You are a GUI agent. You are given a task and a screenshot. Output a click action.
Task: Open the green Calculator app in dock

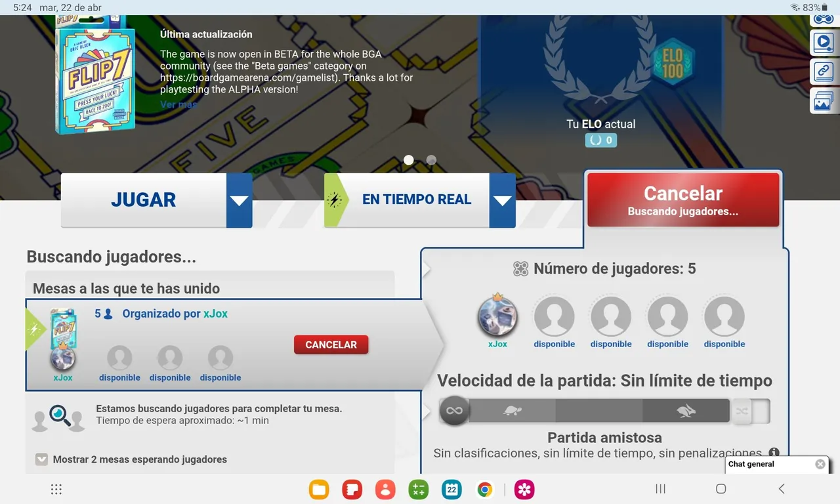(x=419, y=489)
